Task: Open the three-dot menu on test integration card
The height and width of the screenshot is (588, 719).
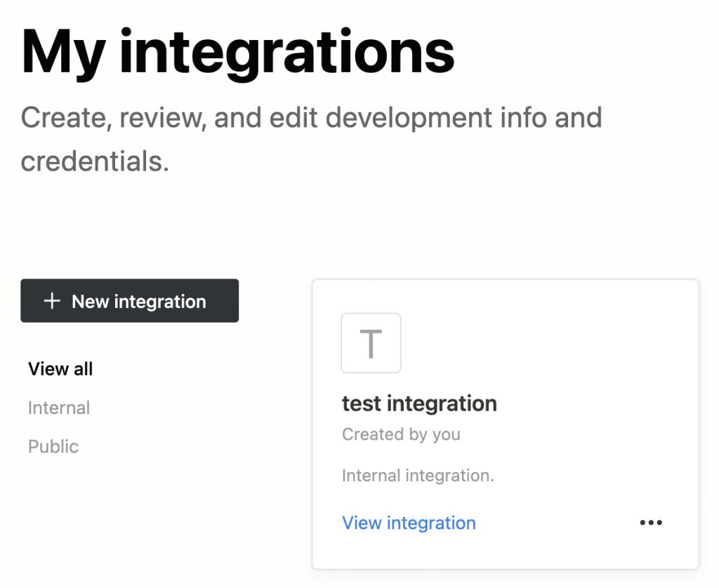Action: [651, 523]
